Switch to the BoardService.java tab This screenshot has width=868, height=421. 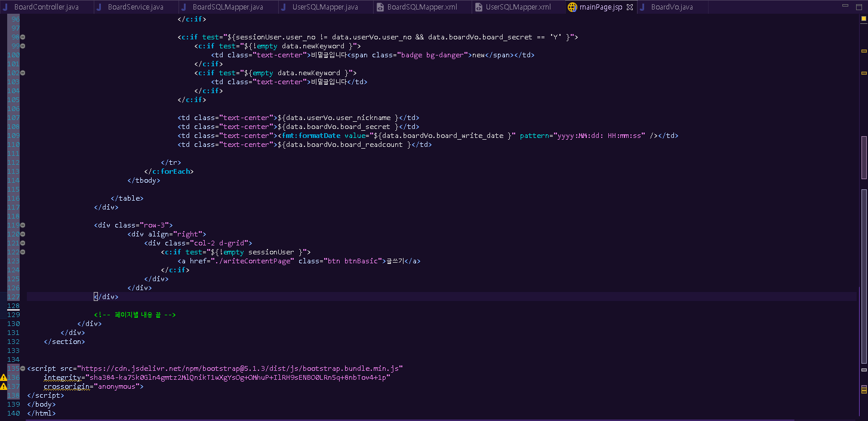pyautogui.click(x=136, y=7)
